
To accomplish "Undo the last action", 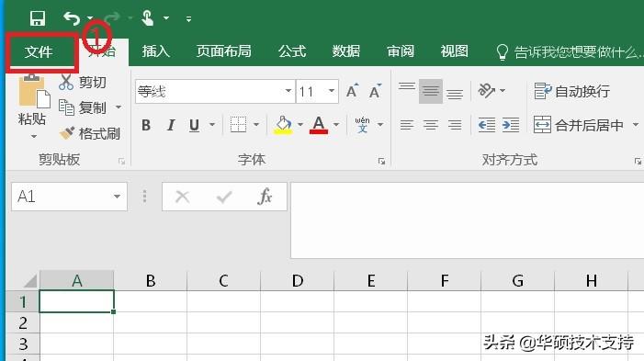I will pos(72,18).
